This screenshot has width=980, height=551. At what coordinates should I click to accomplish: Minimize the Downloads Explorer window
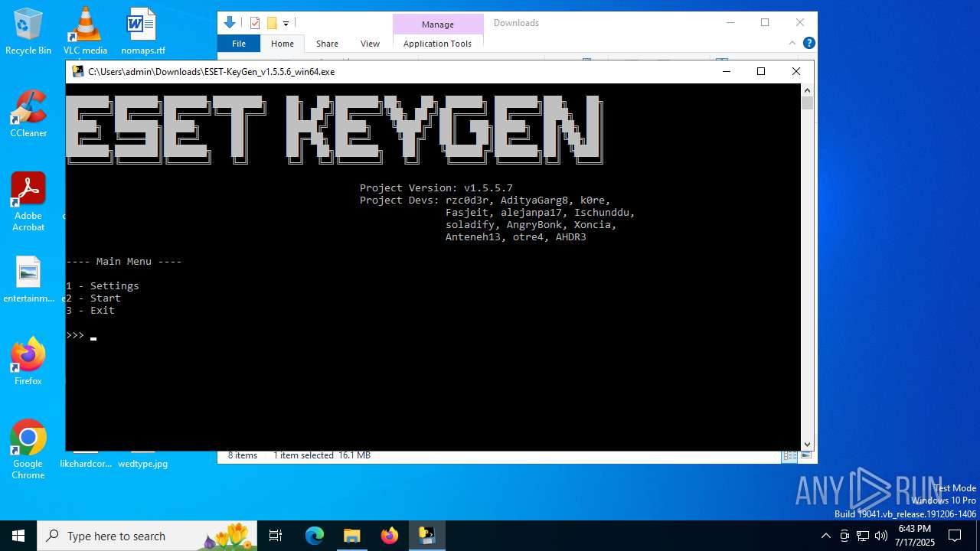[729, 22]
